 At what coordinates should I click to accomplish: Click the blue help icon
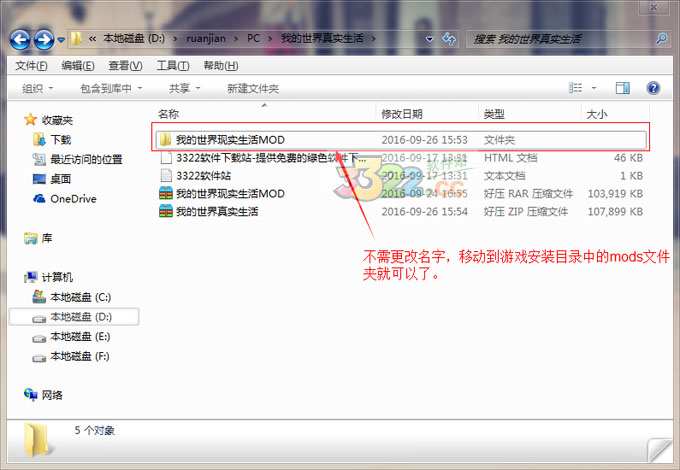tap(653, 88)
